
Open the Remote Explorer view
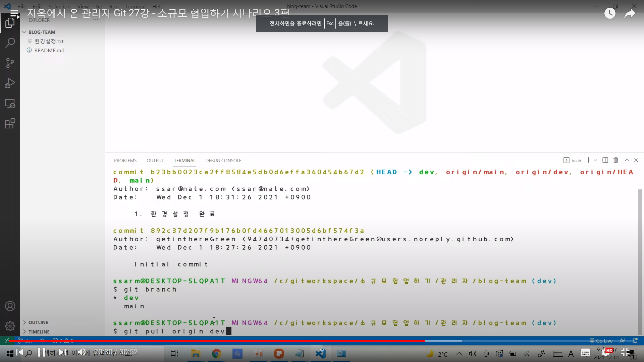point(10,104)
